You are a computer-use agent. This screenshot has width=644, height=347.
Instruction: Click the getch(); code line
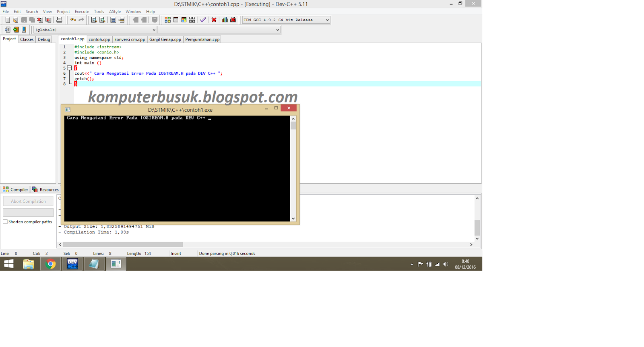coord(84,78)
